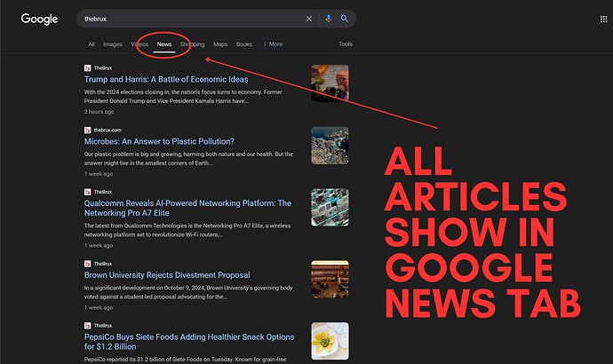Image resolution: width=613 pixels, height=364 pixels.
Task: Switch to the All results tab
Action: [x=92, y=44]
